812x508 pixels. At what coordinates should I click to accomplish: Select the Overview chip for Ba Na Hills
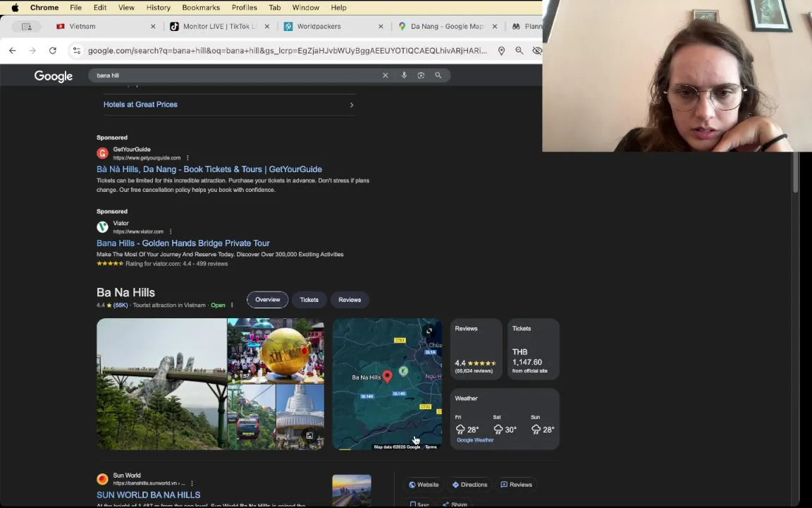268,300
